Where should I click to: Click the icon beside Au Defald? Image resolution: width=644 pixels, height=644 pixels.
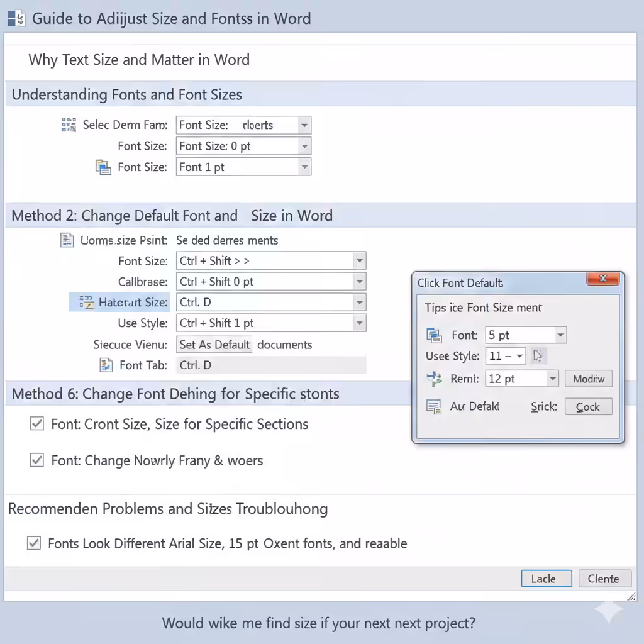point(434,407)
